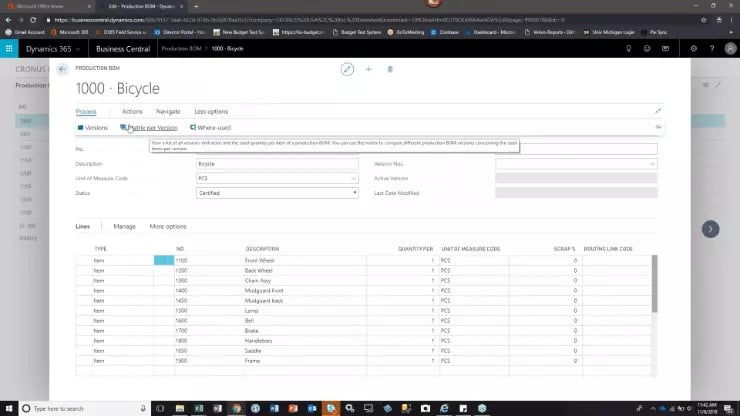Open the Navigate menu
Image resolution: width=740 pixels, height=416 pixels.
(168, 111)
